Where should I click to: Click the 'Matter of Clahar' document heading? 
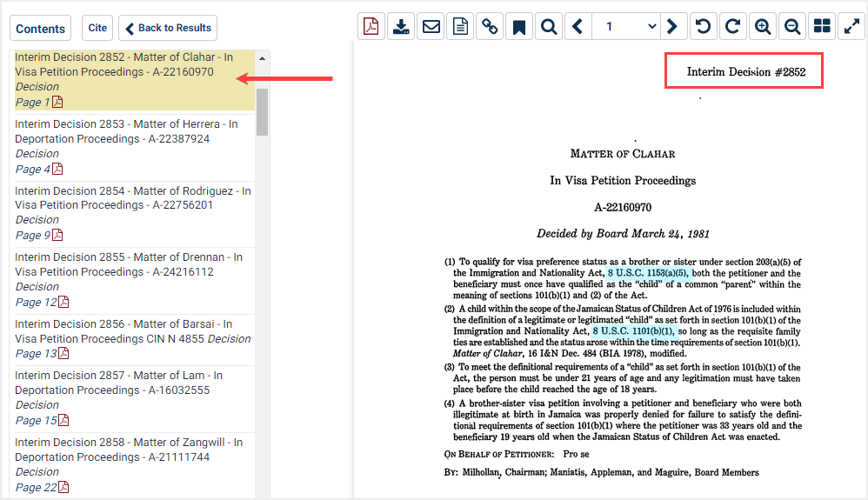tap(623, 154)
